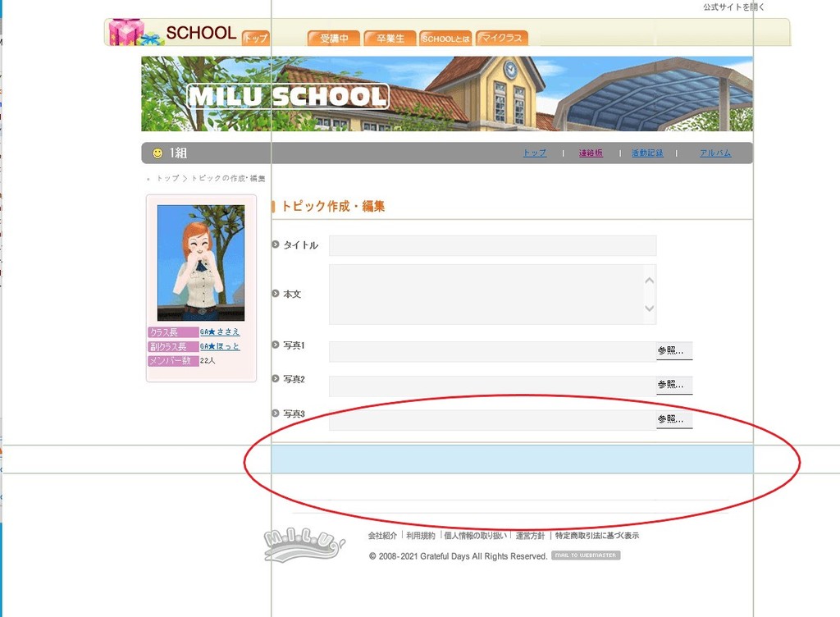Click the bullet icon next to タイトル
Viewport: 840px width, 617px height.
point(276,245)
